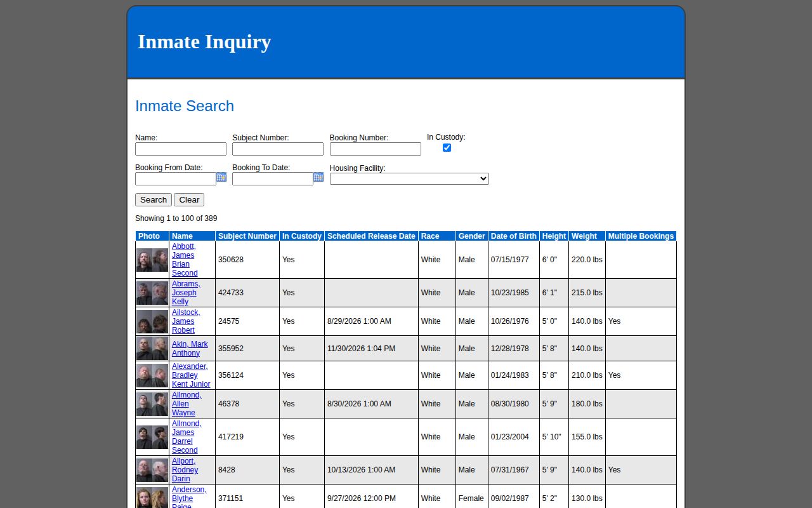Open Abrams, Joseph Kelly inmate link
Screen dimensions: 812x508
(x=186, y=293)
